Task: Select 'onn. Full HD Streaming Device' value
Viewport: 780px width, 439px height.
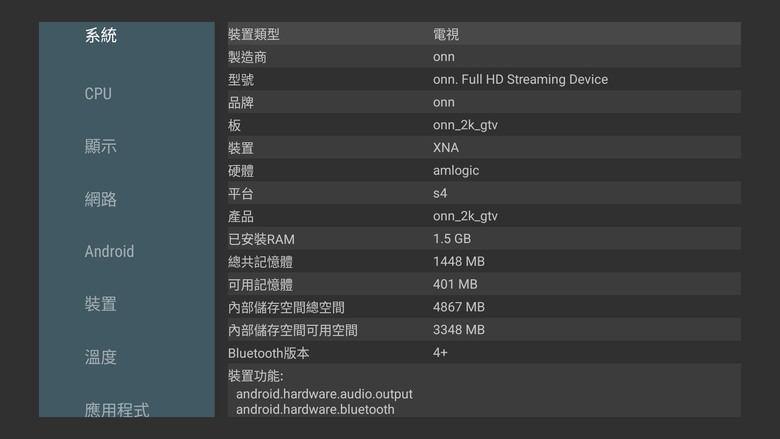Action: pos(520,80)
